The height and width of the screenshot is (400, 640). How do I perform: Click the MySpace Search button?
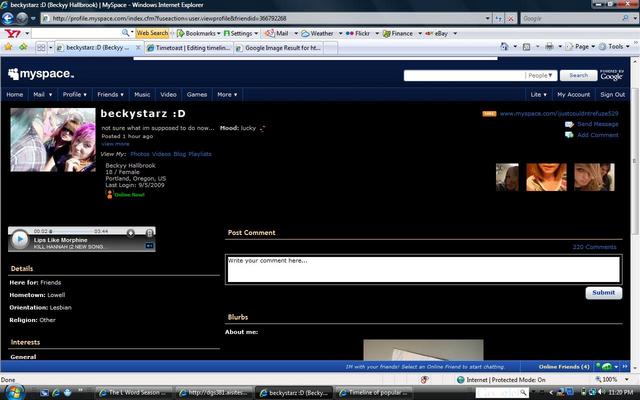(578, 76)
